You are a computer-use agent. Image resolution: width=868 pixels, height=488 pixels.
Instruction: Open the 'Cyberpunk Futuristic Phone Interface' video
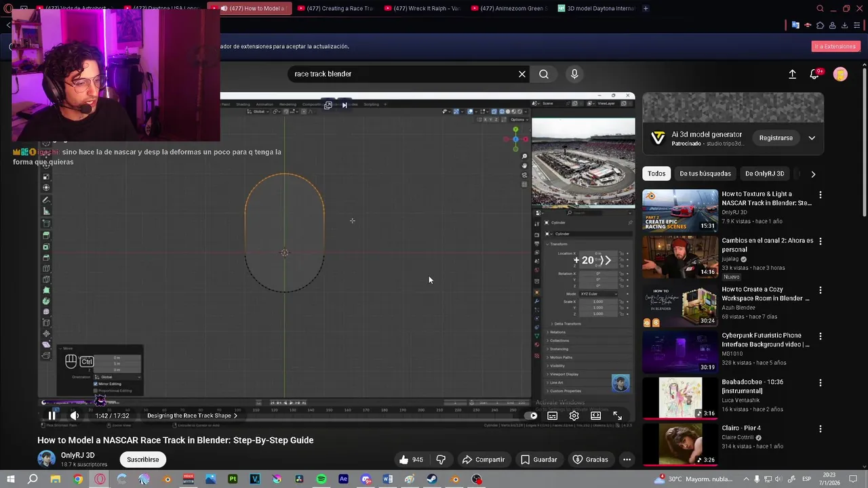coord(680,352)
